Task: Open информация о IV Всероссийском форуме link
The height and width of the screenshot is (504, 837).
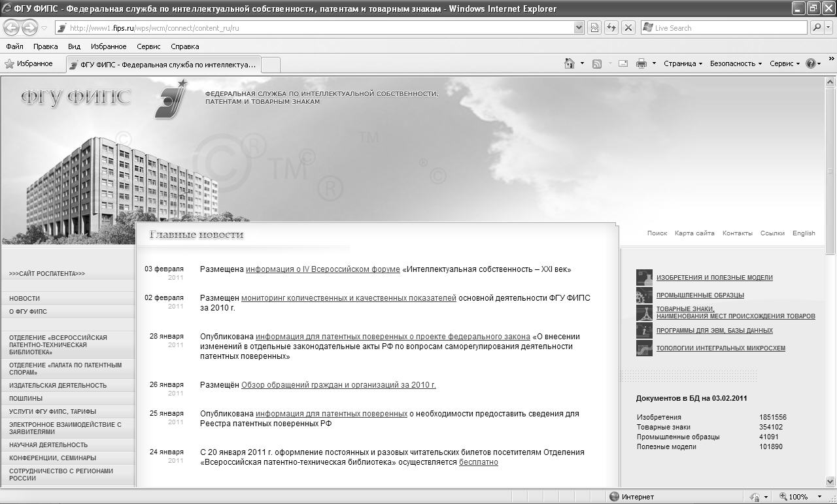Action: point(322,269)
